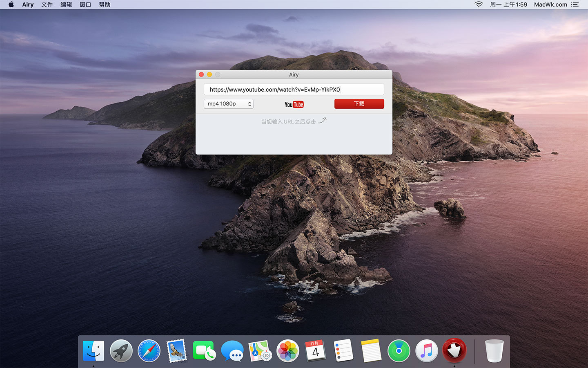Viewport: 588px width, 368px height.
Task: Expand the mp4 1080p format dropdown
Action: [229, 104]
